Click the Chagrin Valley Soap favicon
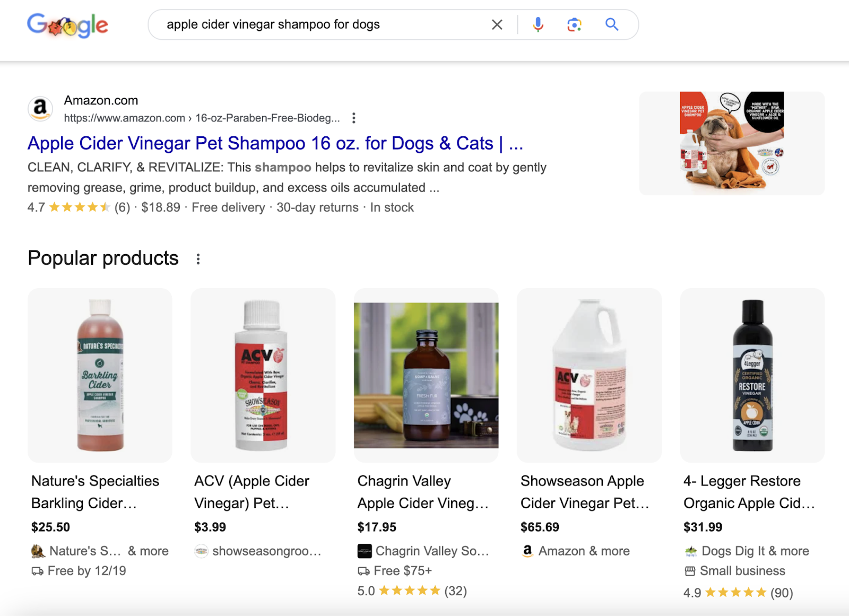 pos(364,551)
